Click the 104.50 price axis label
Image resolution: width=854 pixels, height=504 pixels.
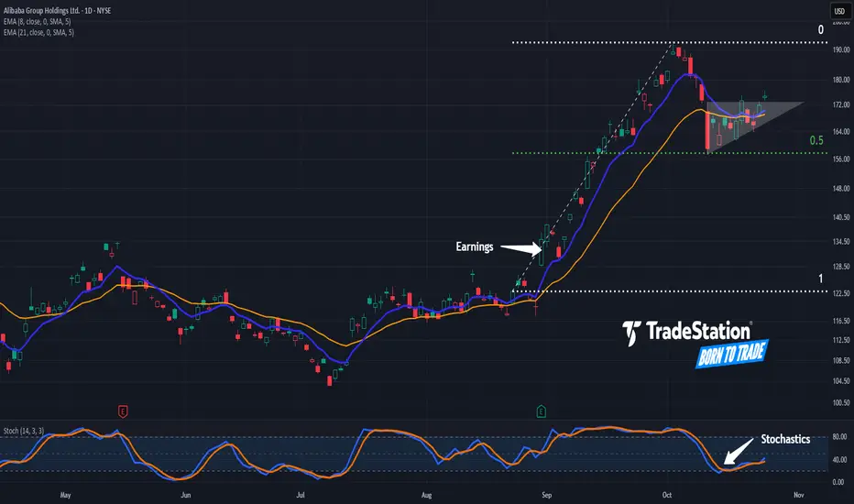tap(841, 381)
